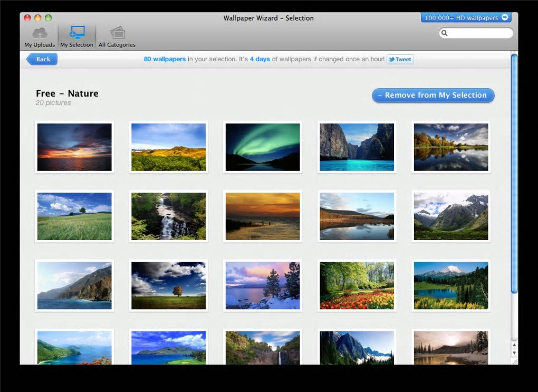Open All Categories folder icon
538x392 pixels.
coord(117,33)
